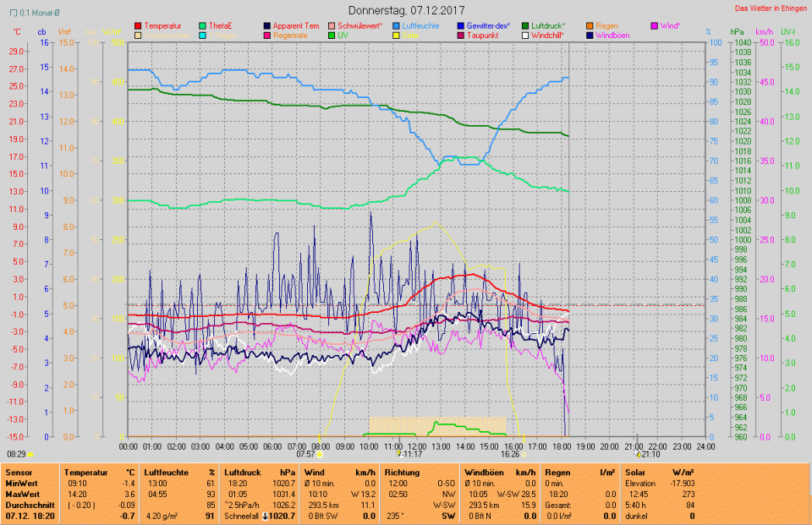Click the Schwülewert legend square
This screenshot has width=812, height=525.
pyautogui.click(x=332, y=26)
